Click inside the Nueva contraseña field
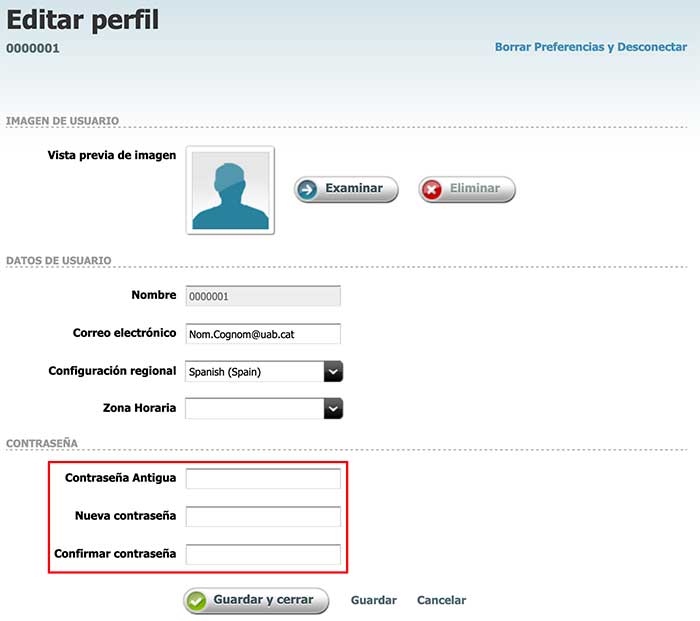Viewport: 700px width, 621px height. coord(263,516)
